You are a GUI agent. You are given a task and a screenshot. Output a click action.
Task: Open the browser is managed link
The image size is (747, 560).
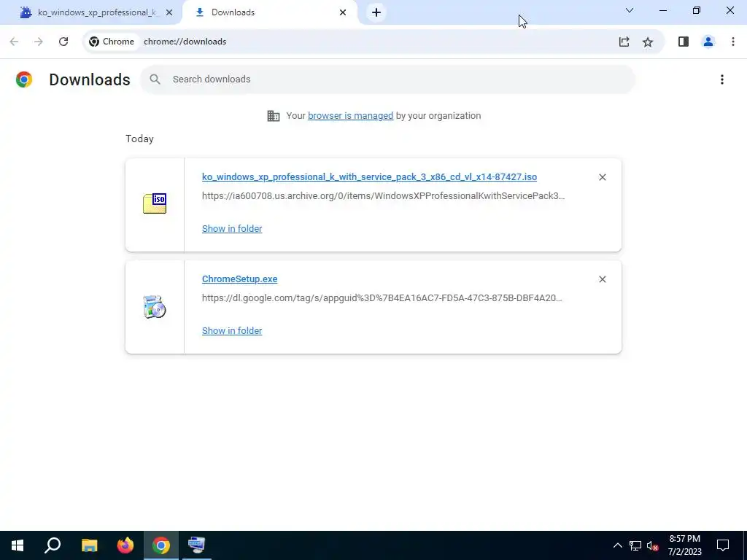[351, 116]
